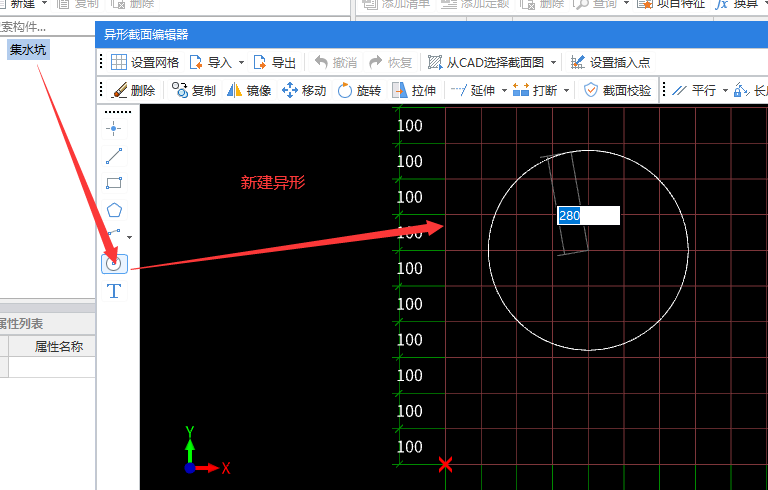Activate the 镜像 mirror tool

pos(249,90)
